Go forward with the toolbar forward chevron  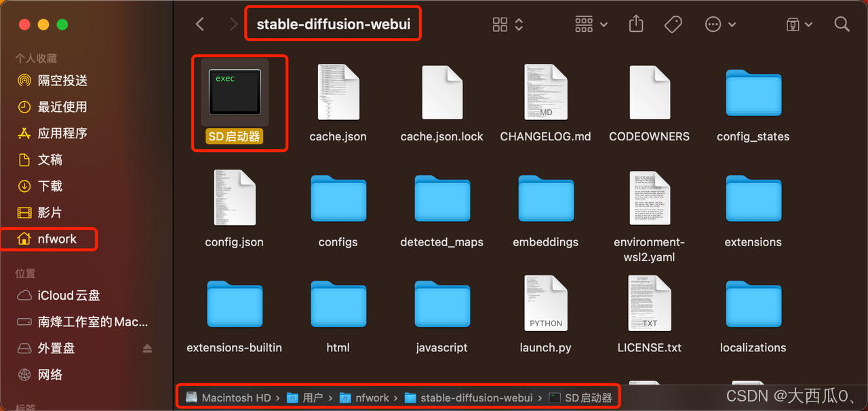(x=233, y=24)
